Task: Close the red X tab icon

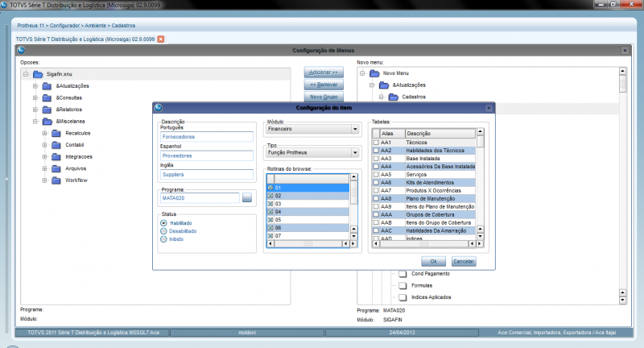Action: [x=161, y=39]
